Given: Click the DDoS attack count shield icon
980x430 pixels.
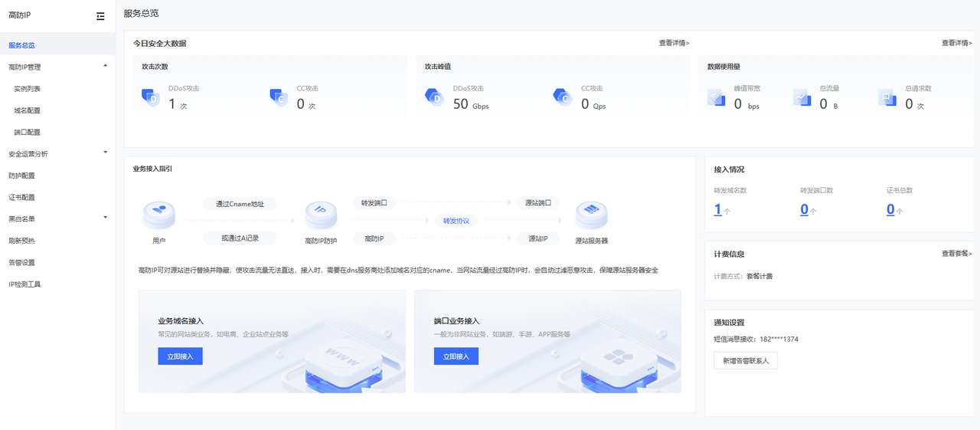Looking at the screenshot, I should click(x=152, y=97).
